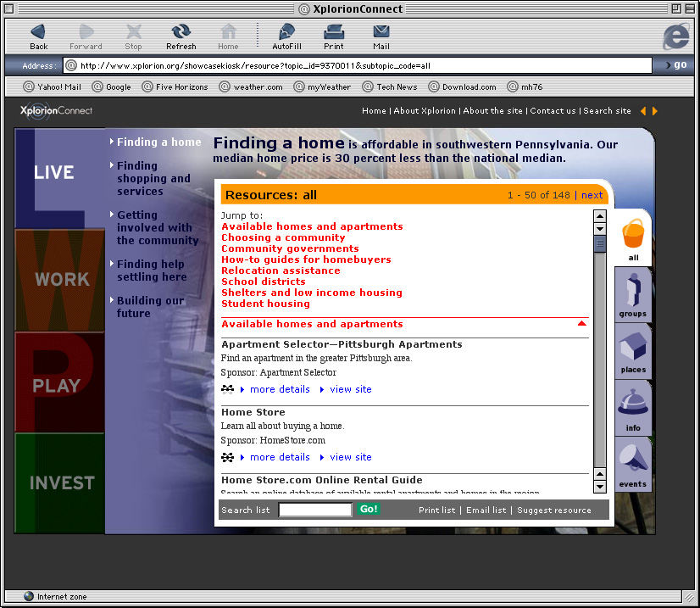Click the Search list text field
Screen dimensions: 700x608
pyautogui.click(x=314, y=510)
